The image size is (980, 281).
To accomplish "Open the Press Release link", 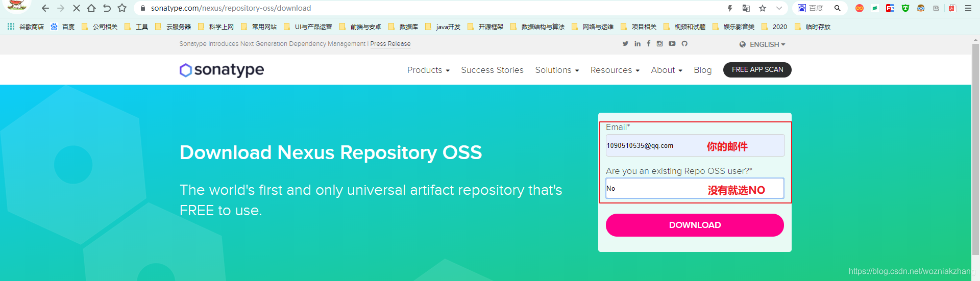I will pos(390,44).
